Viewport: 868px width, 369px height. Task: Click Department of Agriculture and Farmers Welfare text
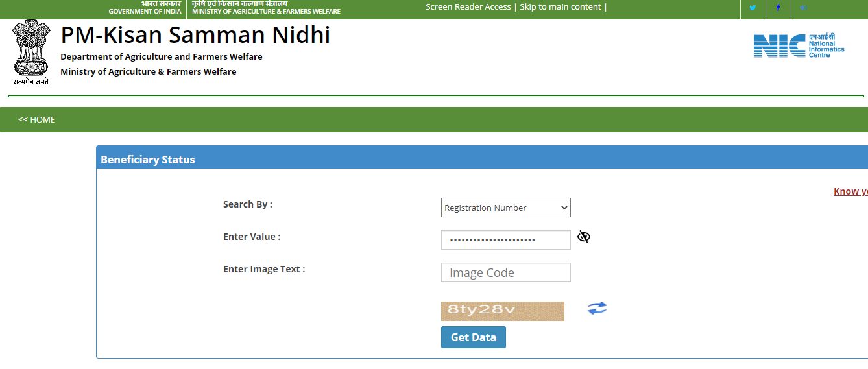[162, 57]
